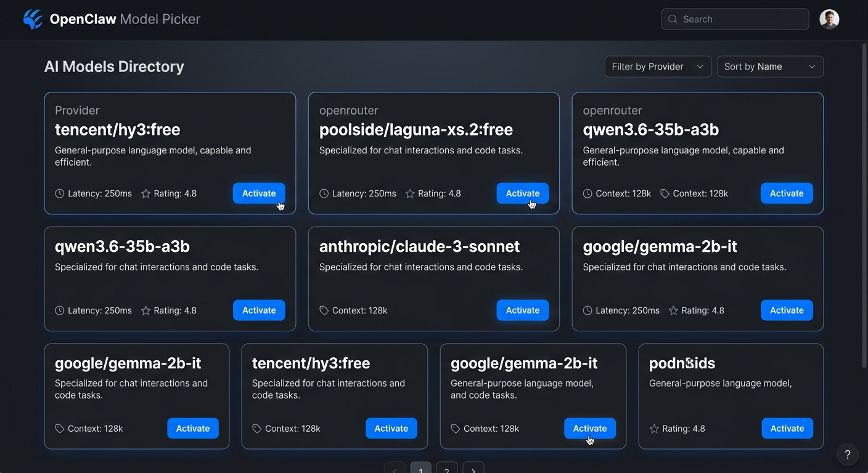Click the 'General-purpose language model,' text on podnids
The width and height of the screenshot is (868, 473).
tap(721, 383)
